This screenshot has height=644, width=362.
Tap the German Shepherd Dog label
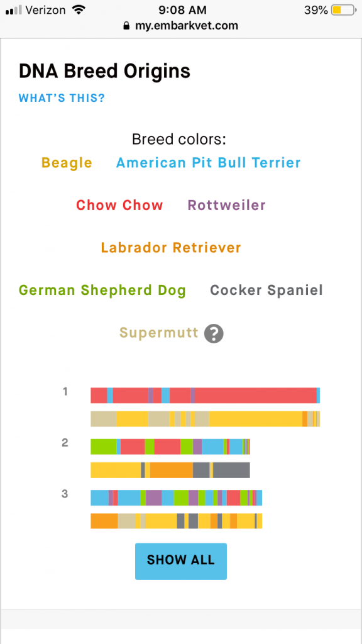click(x=102, y=291)
